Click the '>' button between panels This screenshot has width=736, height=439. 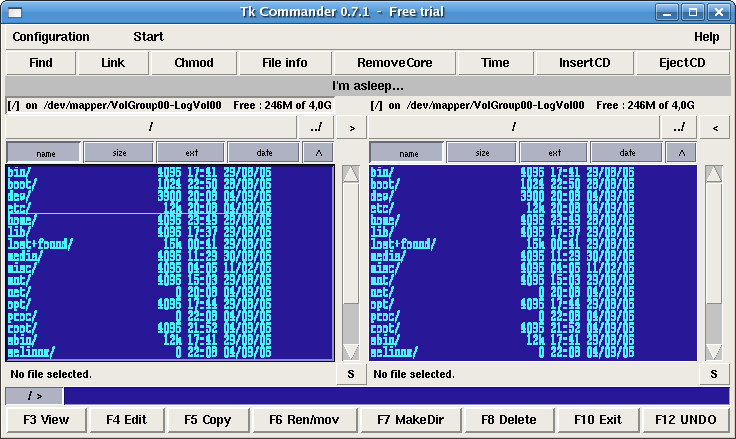click(x=352, y=128)
